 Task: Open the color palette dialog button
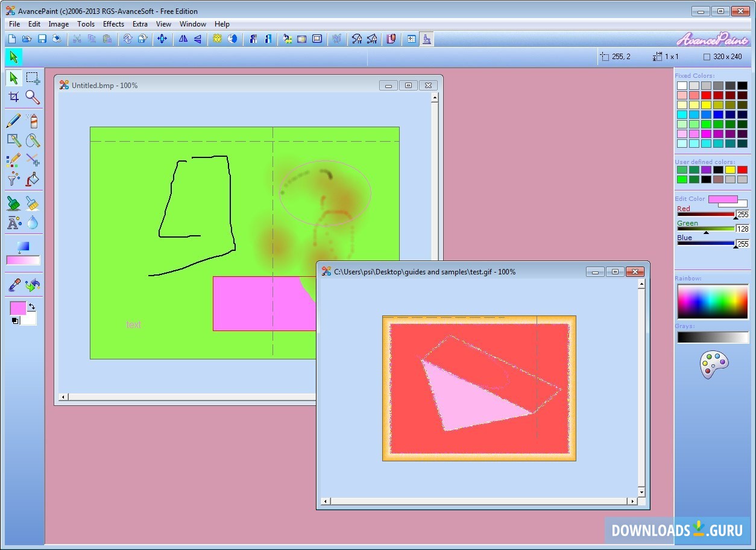pos(714,364)
